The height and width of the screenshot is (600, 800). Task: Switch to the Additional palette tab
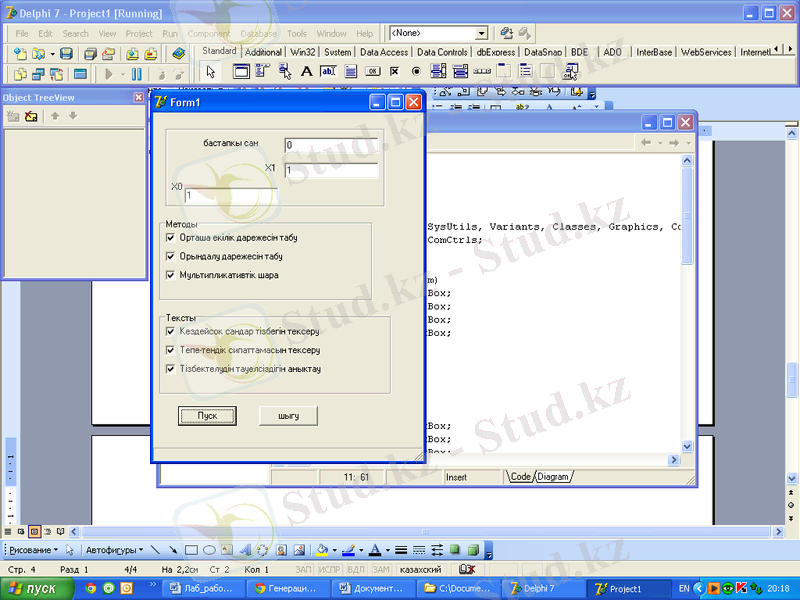(x=263, y=52)
